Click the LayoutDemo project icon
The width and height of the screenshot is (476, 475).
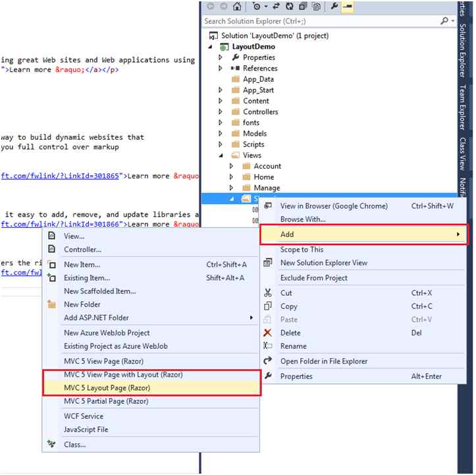(x=224, y=47)
